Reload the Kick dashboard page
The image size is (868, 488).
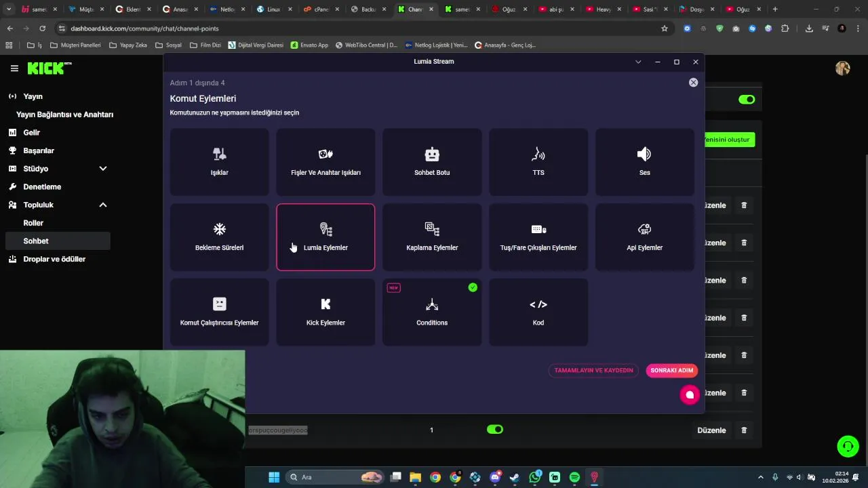(42, 28)
